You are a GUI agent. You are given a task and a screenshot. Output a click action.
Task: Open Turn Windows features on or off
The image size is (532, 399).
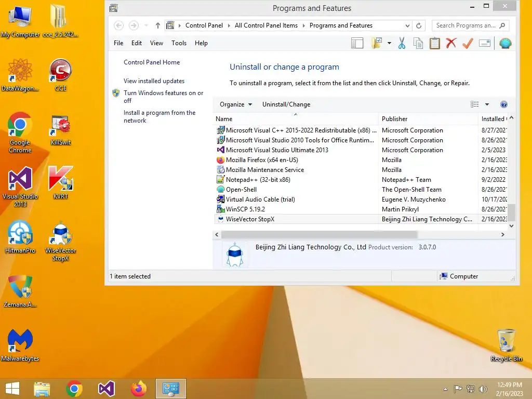(x=163, y=97)
